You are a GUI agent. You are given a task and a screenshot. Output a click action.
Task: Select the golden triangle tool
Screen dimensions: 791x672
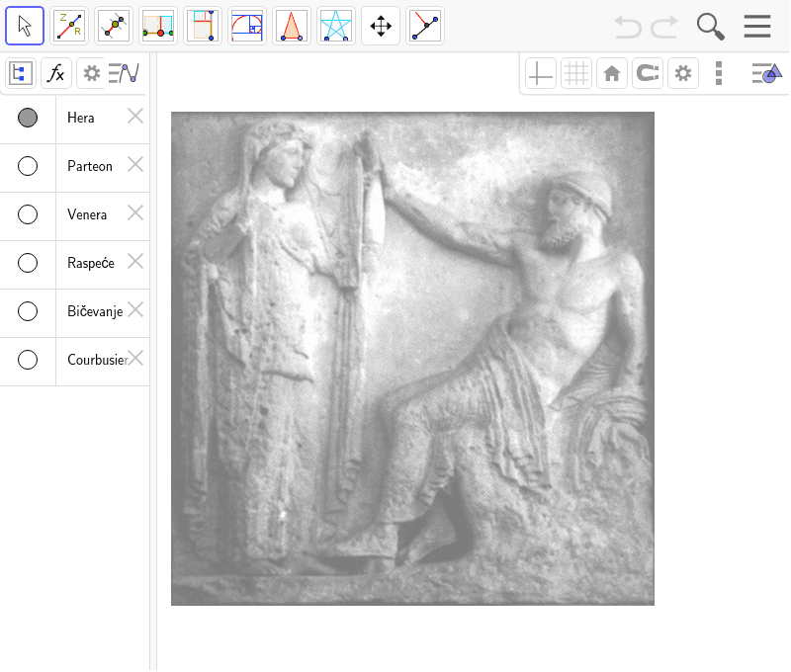pos(291,26)
